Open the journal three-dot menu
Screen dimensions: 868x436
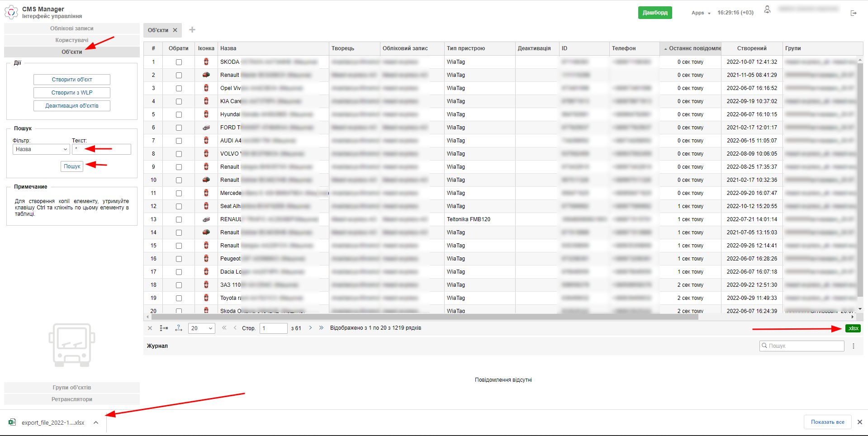(x=854, y=346)
